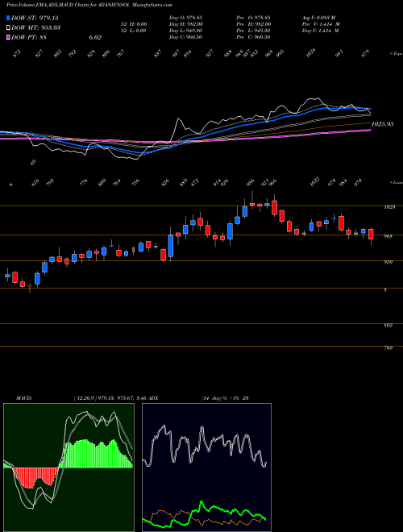Click the 'Day O: 978.85' open value
Viewport: 403px width, 532px height.
[x=185, y=18]
